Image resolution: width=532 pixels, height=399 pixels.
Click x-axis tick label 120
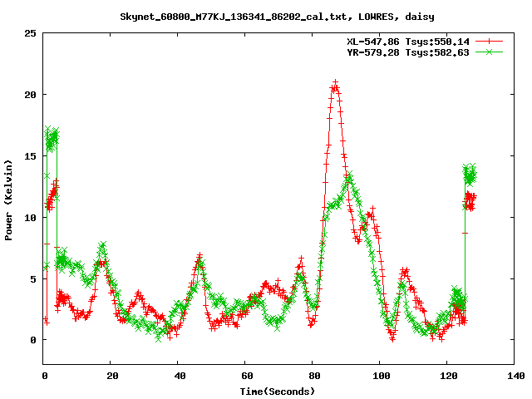(x=449, y=376)
